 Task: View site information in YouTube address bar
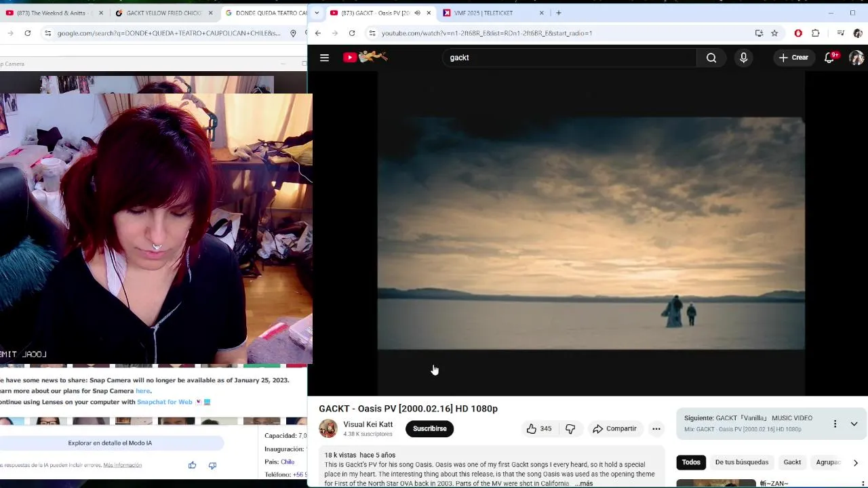pyautogui.click(x=372, y=33)
